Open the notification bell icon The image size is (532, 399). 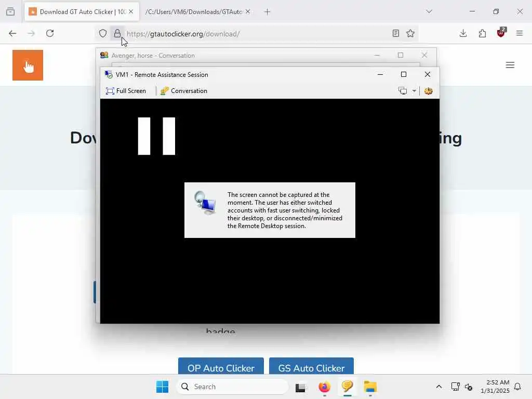tap(517, 387)
